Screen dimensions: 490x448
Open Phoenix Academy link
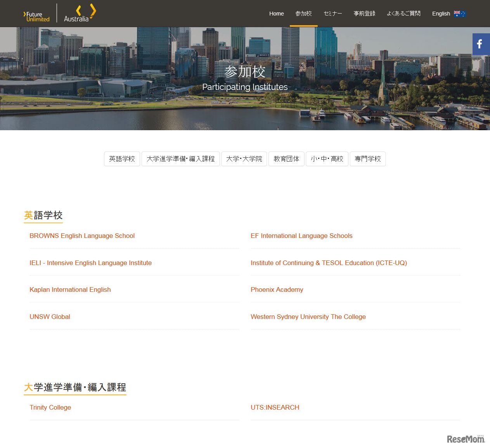[x=277, y=289]
